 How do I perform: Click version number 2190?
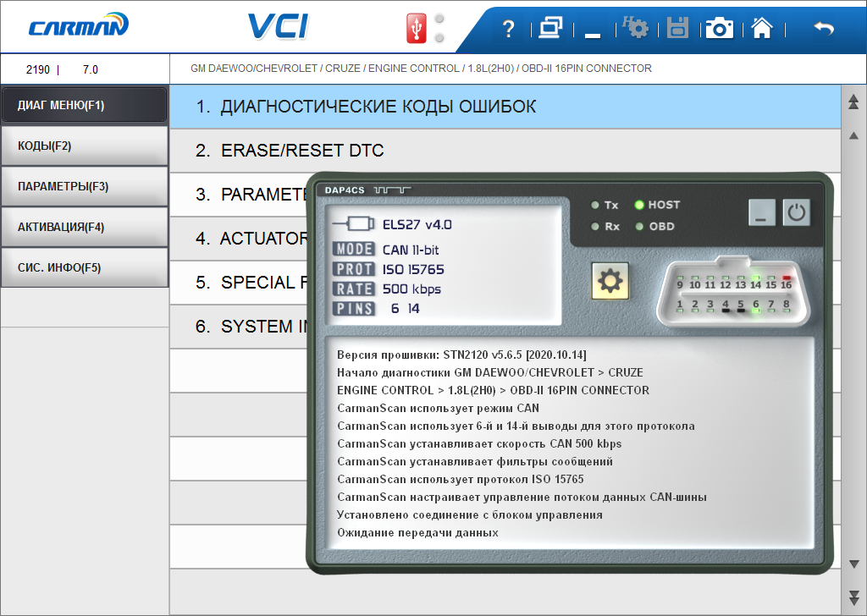point(37,69)
